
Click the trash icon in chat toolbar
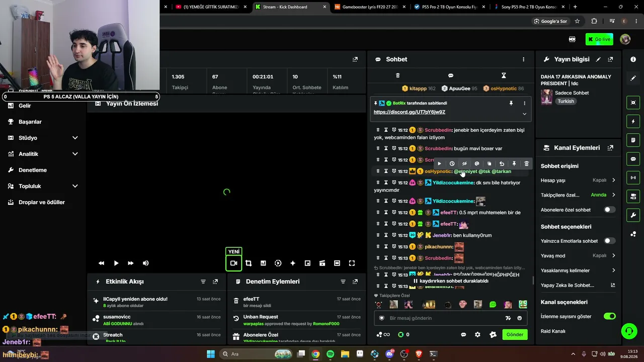click(397, 75)
